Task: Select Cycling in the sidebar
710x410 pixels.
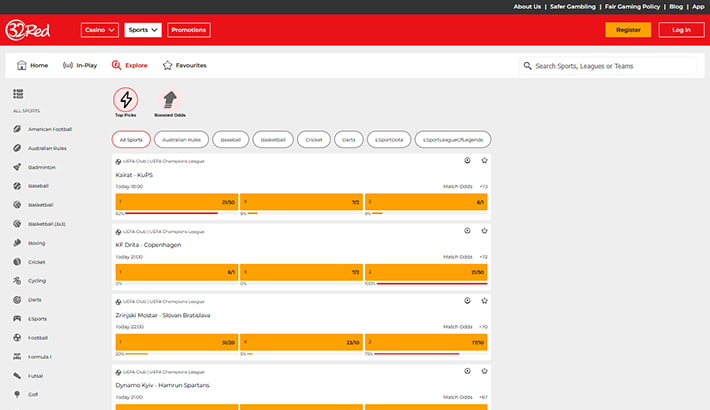Action: [29, 281]
